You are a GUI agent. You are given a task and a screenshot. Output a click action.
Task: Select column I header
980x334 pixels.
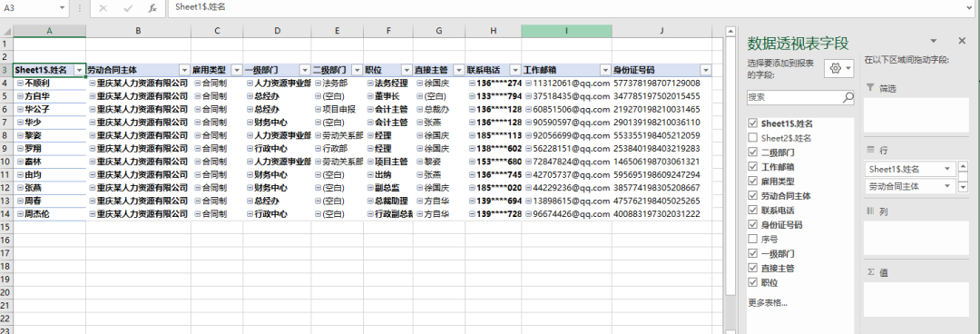(x=566, y=31)
